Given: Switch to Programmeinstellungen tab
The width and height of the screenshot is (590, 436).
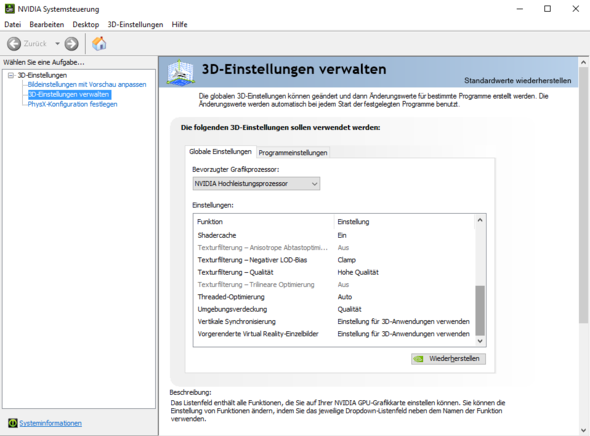Looking at the screenshot, I should [293, 153].
